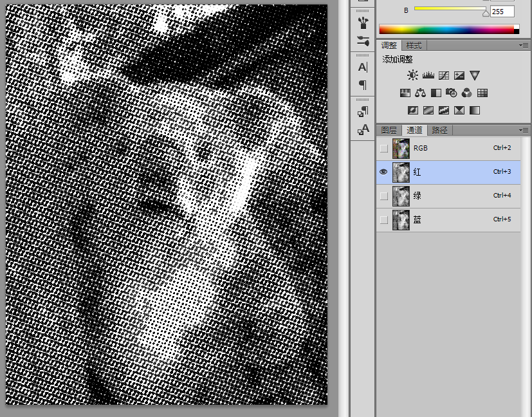Click the Ctrl+5 shortcut label
532x417 pixels.
click(x=502, y=219)
